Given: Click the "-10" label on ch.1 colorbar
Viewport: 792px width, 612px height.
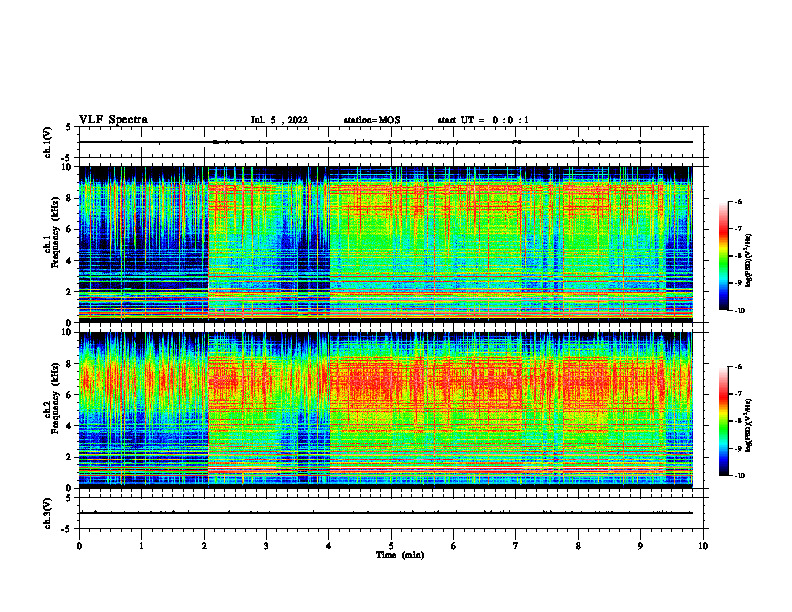Looking at the screenshot, I should 738,311.
